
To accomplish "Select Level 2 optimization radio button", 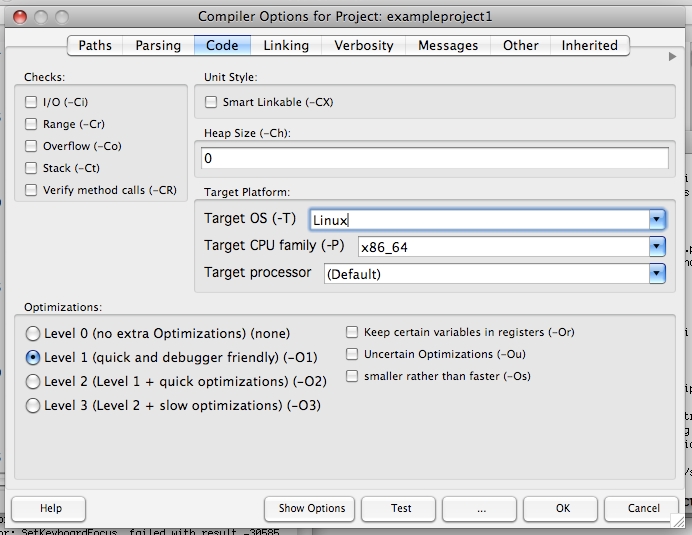I will click(x=34, y=381).
